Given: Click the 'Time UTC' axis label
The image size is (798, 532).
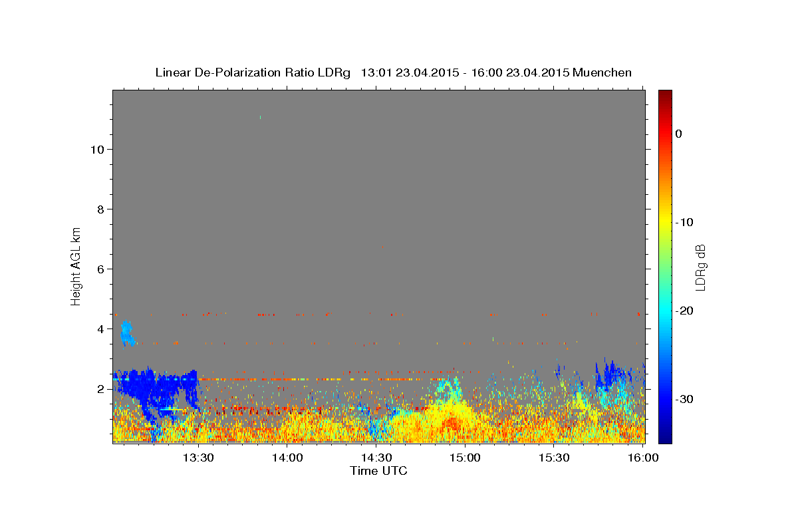Looking at the screenshot, I should 378,471.
